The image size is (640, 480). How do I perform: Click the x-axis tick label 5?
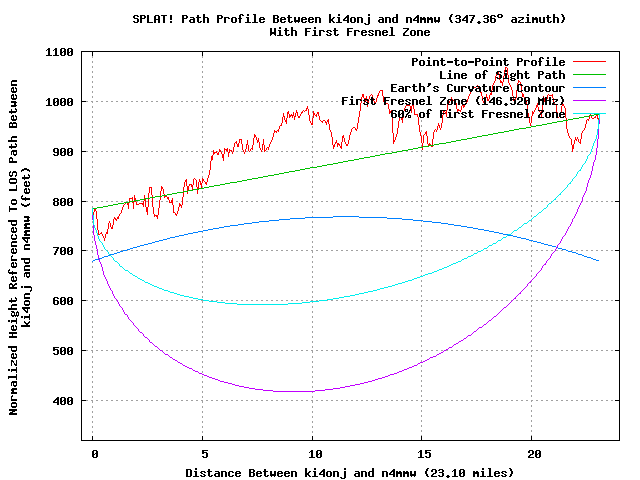(x=204, y=454)
